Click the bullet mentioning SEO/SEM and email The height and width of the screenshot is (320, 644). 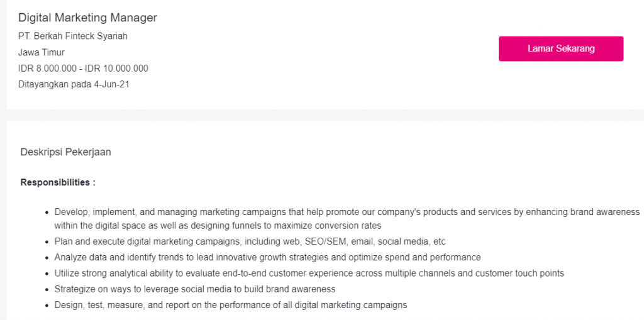250,241
